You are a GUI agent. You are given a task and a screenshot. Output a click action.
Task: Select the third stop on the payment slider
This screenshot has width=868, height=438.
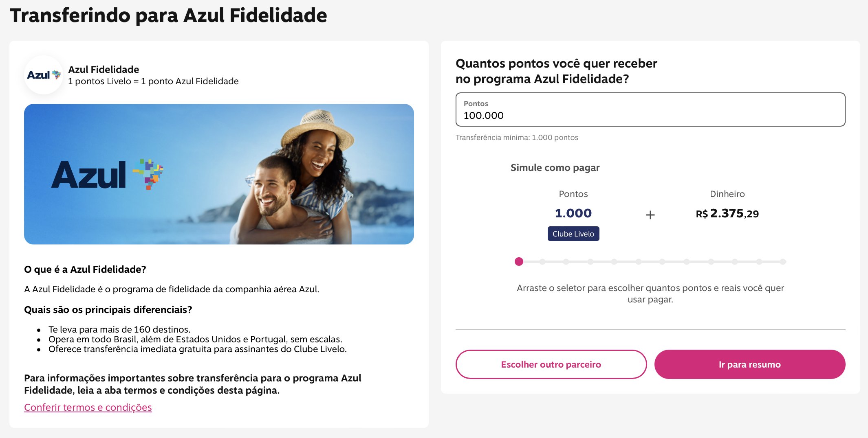pyautogui.click(x=566, y=262)
